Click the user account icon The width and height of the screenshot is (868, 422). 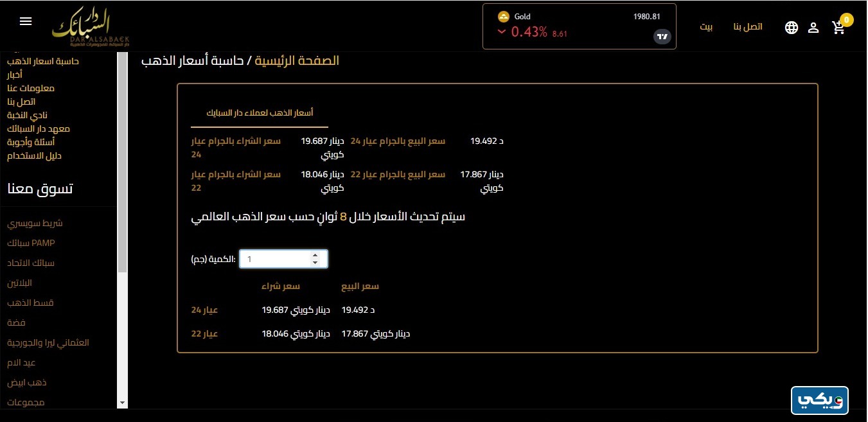[x=813, y=28]
